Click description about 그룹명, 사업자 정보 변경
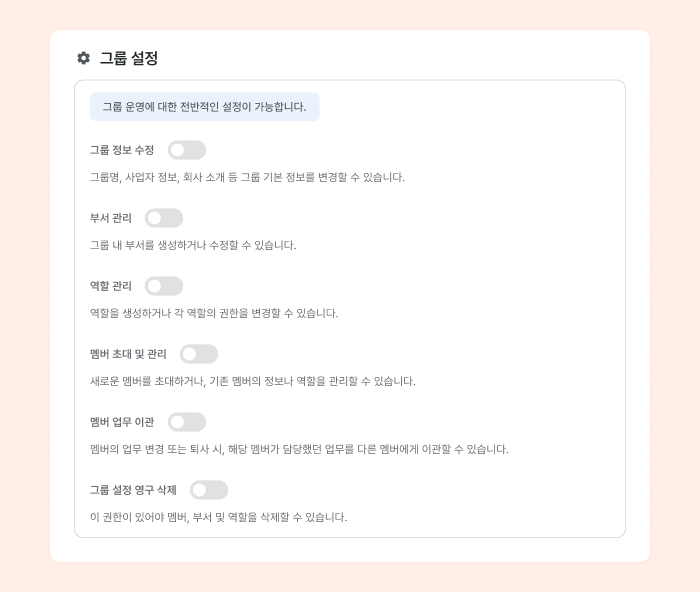Image resolution: width=700 pixels, height=592 pixels. click(x=247, y=177)
